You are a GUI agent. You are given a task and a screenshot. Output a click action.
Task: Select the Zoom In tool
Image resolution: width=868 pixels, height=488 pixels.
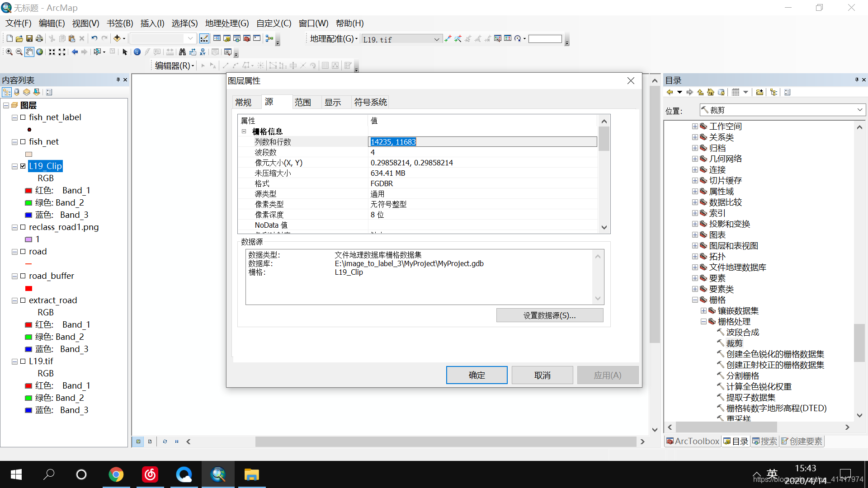coord(9,52)
